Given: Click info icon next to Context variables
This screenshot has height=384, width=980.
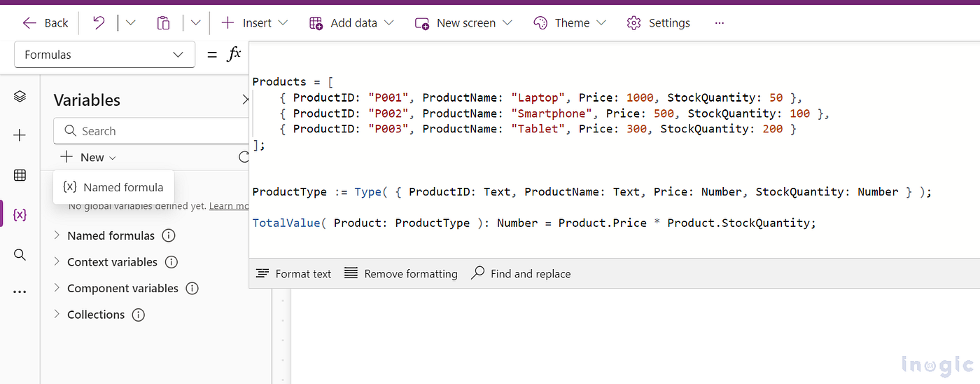Looking at the screenshot, I should click(x=171, y=262).
